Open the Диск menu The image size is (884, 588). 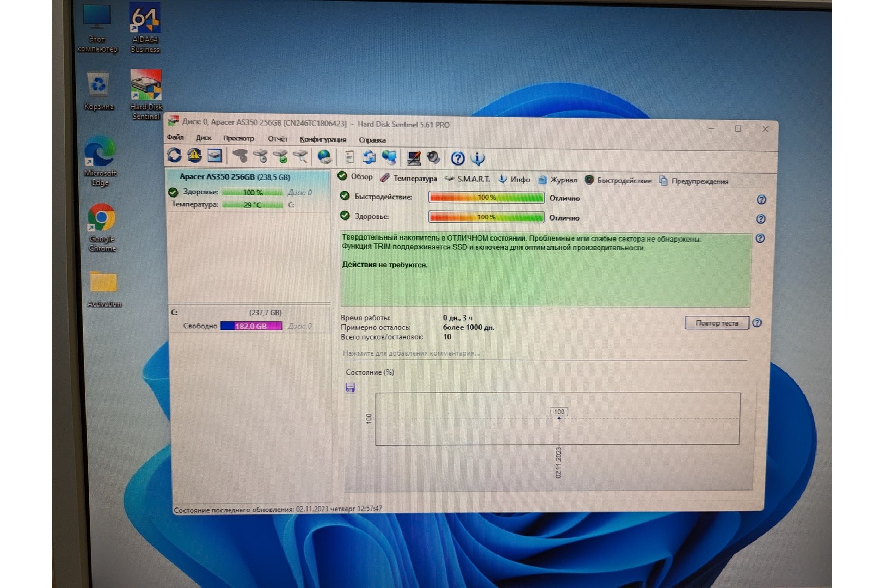click(x=204, y=138)
